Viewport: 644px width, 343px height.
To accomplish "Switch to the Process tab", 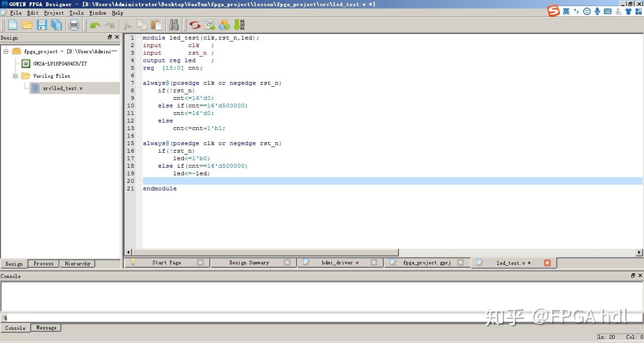I will pyautogui.click(x=43, y=264).
